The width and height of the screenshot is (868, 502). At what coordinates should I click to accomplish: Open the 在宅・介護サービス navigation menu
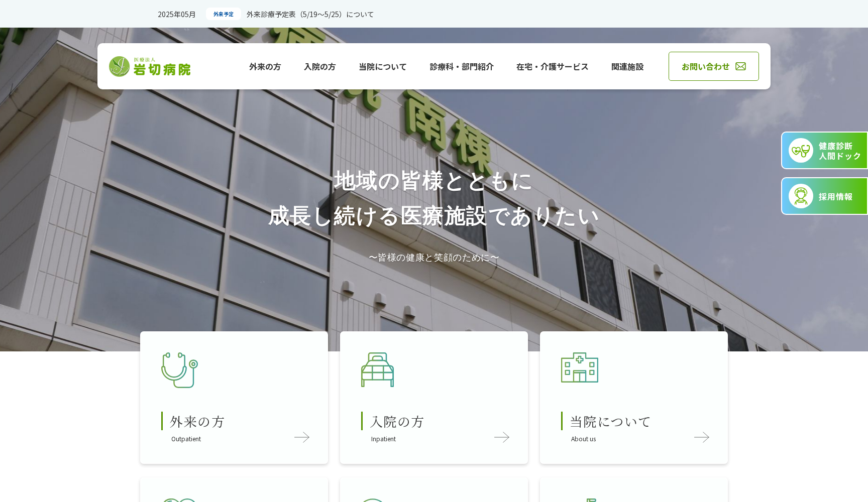(552, 66)
